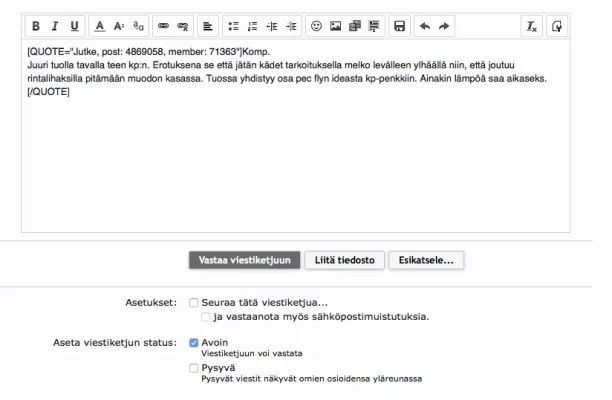Click Liitä tiedosto attach file button
The image size is (612, 400).
click(345, 260)
